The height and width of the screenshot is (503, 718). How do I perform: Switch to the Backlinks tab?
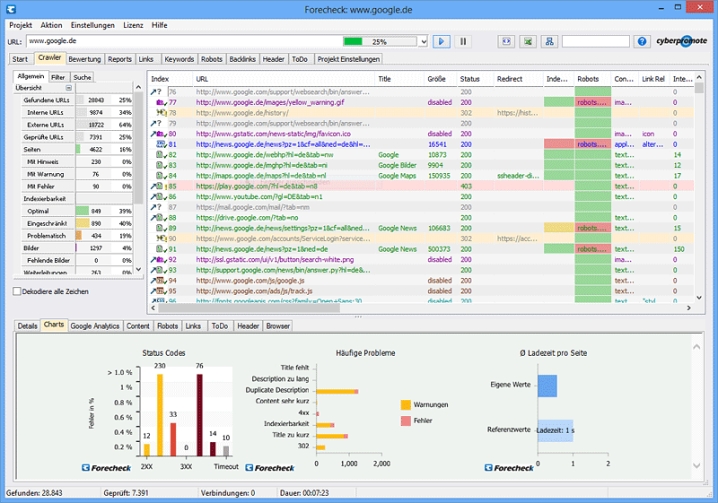[242, 59]
